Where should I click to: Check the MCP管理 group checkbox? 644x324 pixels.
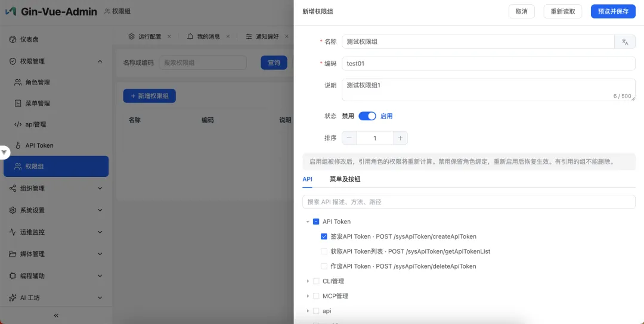tap(316, 296)
